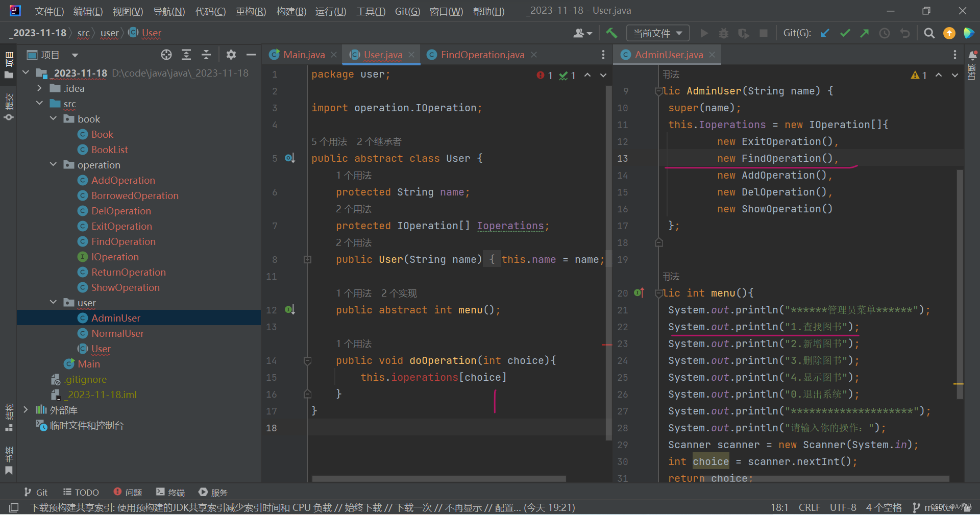Click the overriding-method gutter icon at line 20
This screenshot has height=515, width=980.
(x=639, y=293)
